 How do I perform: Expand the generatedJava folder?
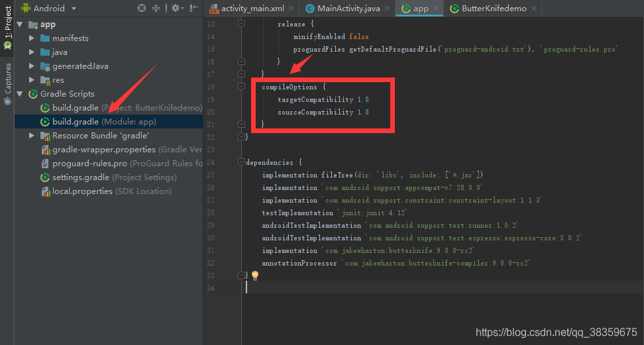32,66
